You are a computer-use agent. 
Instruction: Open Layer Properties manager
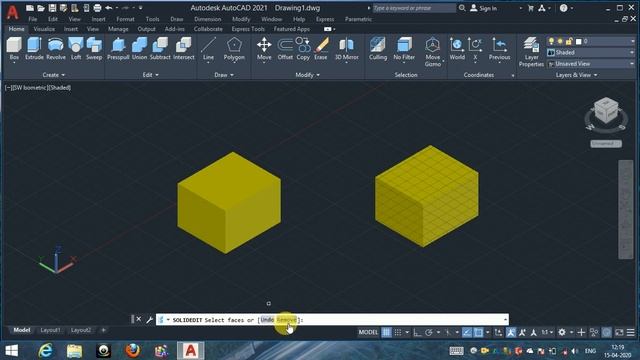tap(531, 51)
